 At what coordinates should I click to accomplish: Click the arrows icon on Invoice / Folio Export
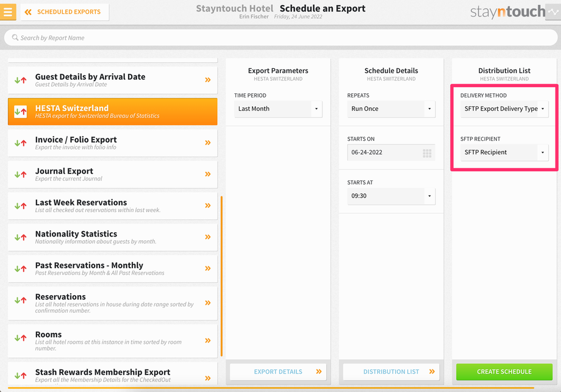[x=20, y=143]
